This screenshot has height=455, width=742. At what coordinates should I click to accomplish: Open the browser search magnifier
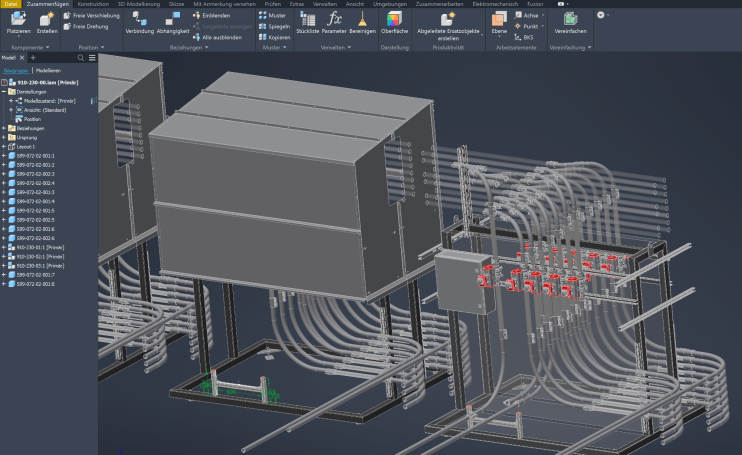pos(80,58)
